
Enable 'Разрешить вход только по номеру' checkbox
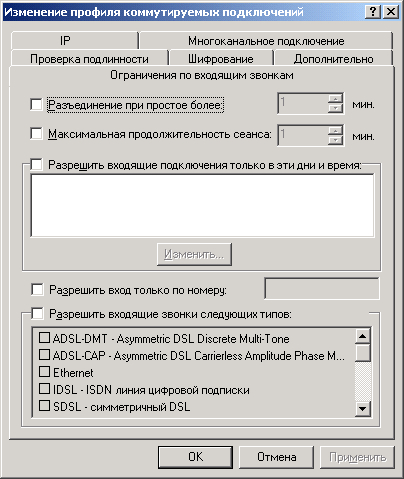pyautogui.click(x=37, y=289)
